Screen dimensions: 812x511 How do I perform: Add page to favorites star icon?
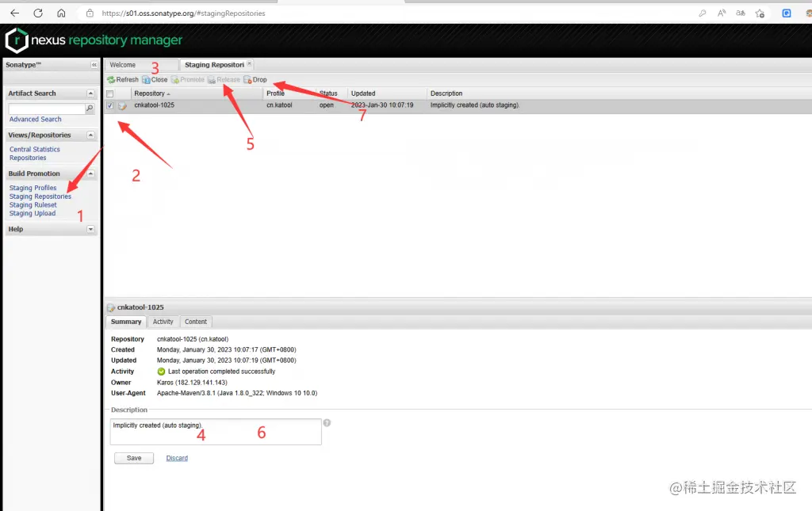click(x=760, y=13)
